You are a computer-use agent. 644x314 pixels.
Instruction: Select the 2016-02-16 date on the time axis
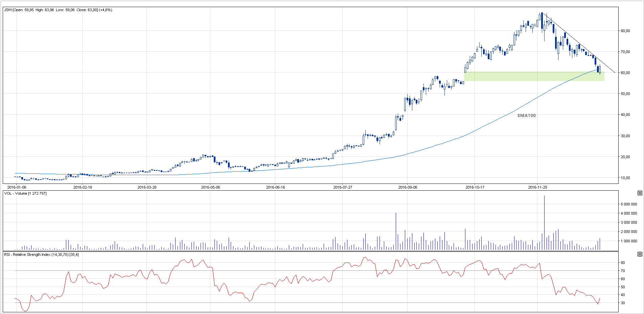pyautogui.click(x=83, y=187)
